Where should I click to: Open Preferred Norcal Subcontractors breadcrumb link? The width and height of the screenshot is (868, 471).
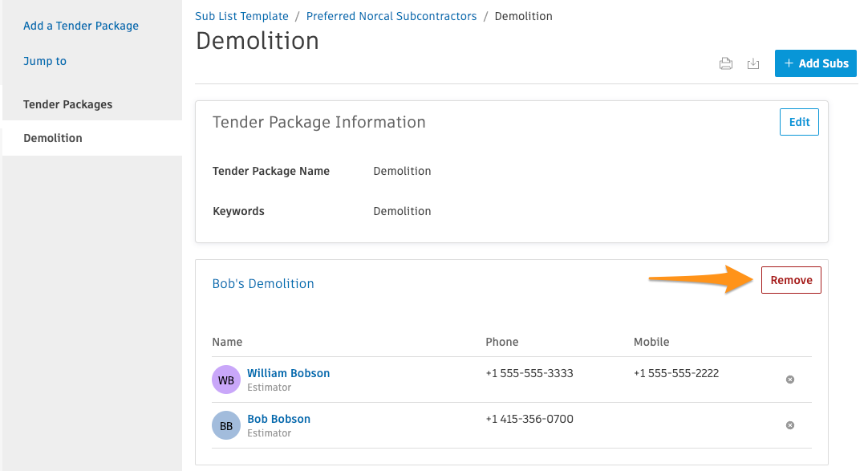click(391, 16)
